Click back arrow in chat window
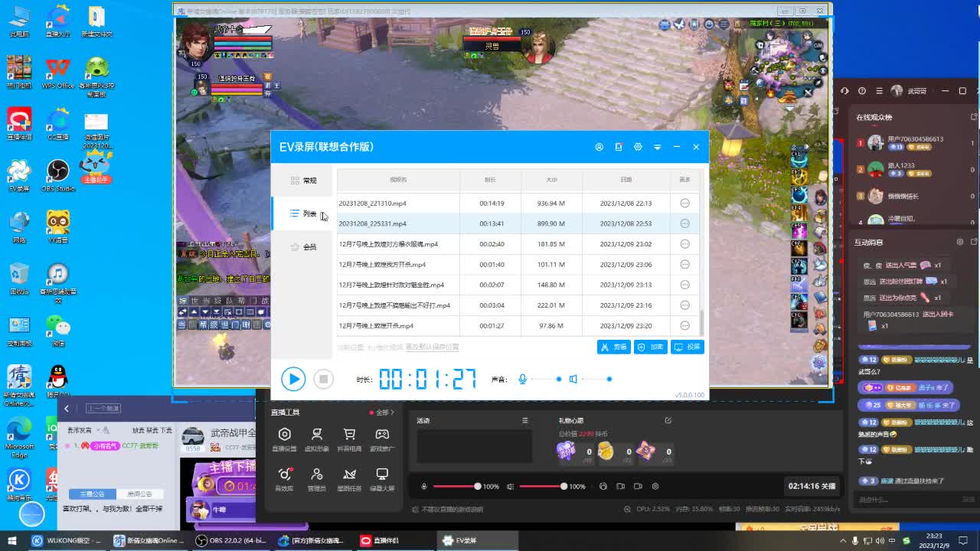 coord(67,409)
